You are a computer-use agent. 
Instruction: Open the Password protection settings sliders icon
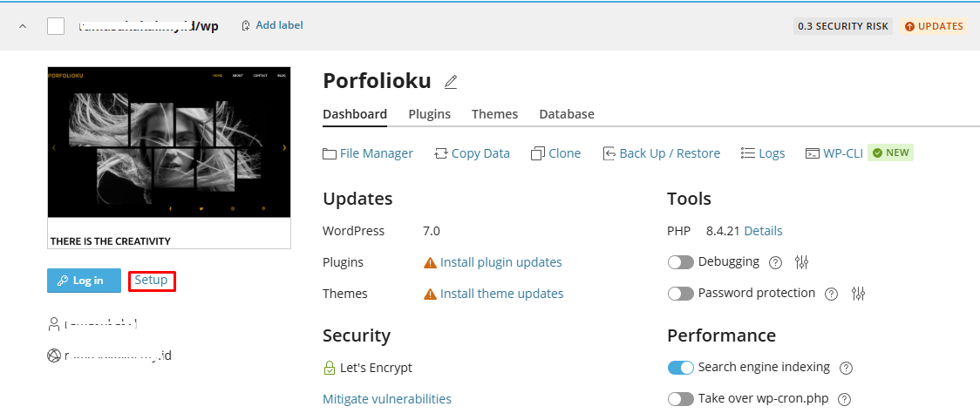tap(858, 293)
